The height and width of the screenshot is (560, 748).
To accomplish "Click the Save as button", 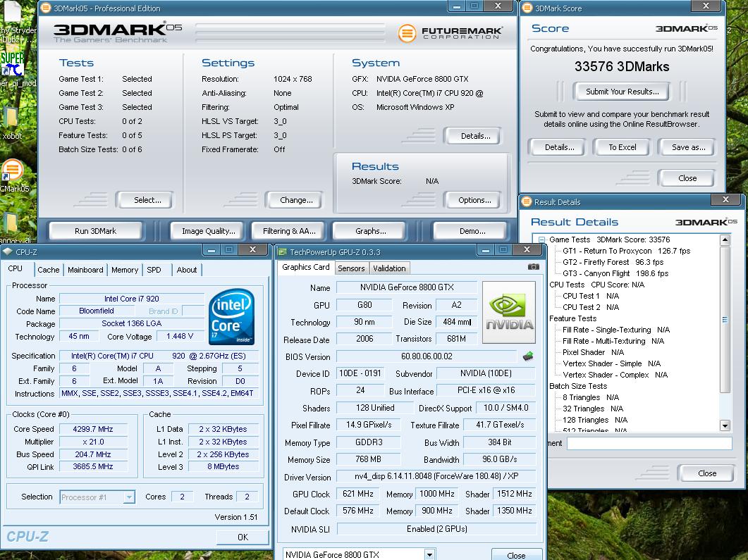I will click(688, 147).
